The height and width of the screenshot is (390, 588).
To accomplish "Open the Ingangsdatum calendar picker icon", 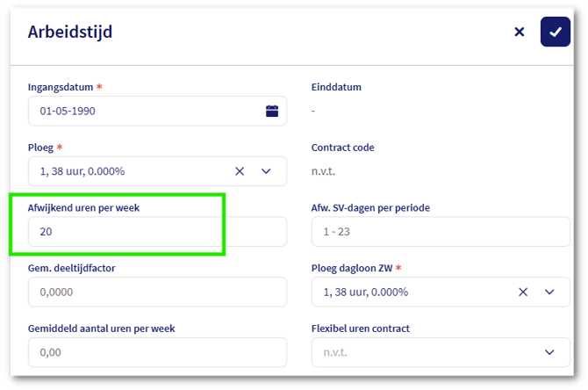I will pyautogui.click(x=272, y=111).
